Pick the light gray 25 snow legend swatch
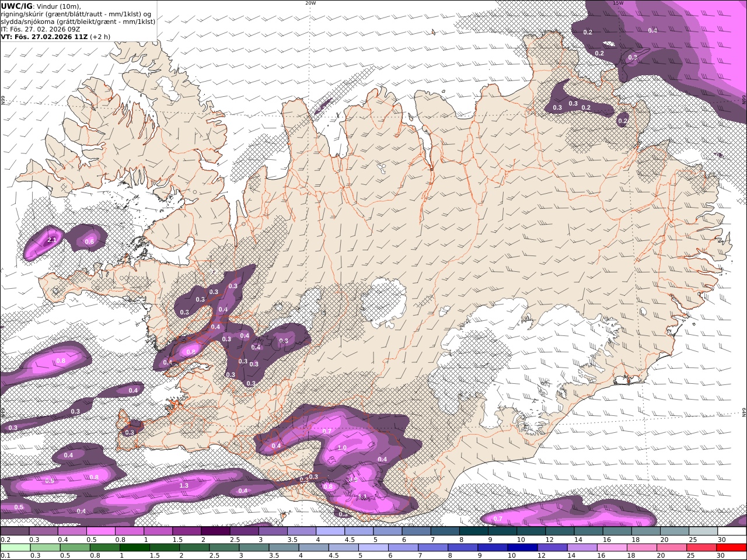747x560 pixels. (703, 531)
